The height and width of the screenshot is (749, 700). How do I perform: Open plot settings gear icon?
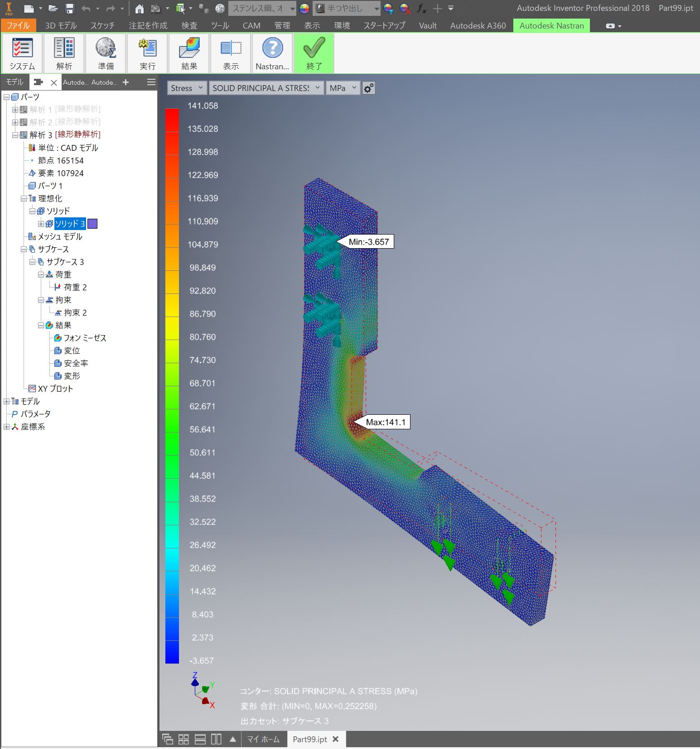(x=369, y=88)
